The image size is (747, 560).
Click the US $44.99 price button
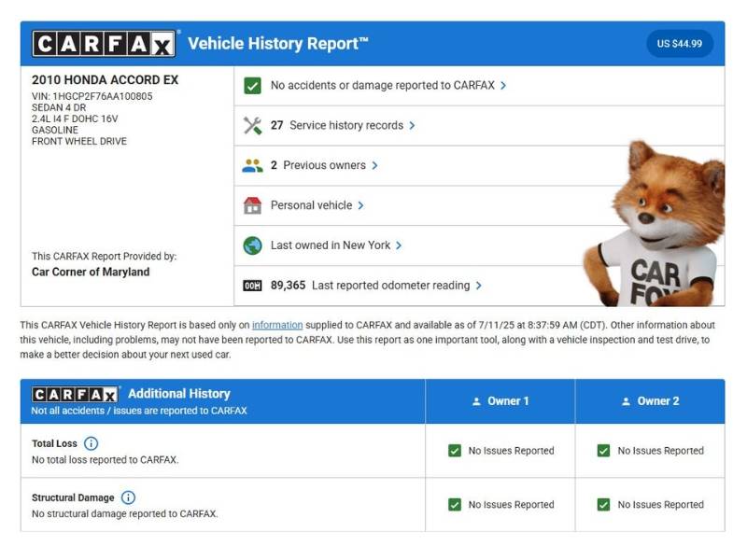click(680, 44)
